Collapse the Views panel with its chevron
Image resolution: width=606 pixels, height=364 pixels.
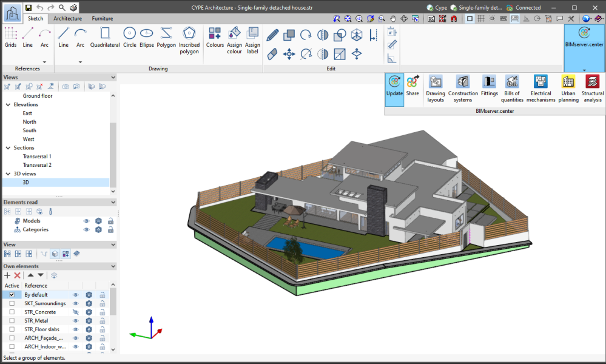(x=113, y=78)
